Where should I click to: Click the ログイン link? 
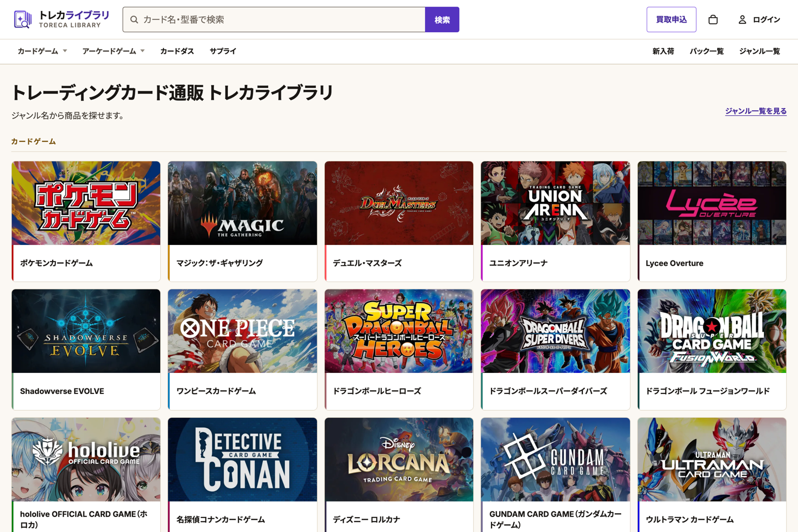[x=766, y=19]
